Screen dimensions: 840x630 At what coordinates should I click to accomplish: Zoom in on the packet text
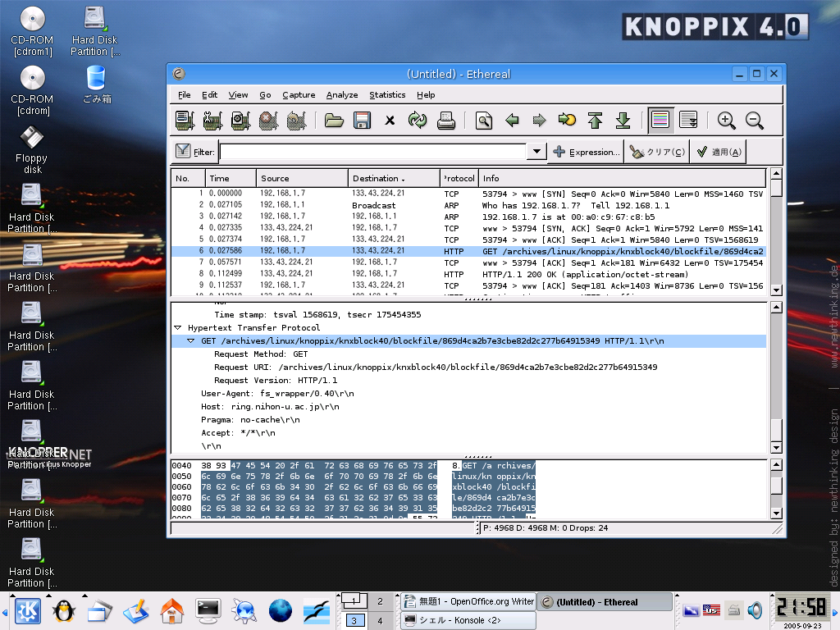(x=727, y=120)
